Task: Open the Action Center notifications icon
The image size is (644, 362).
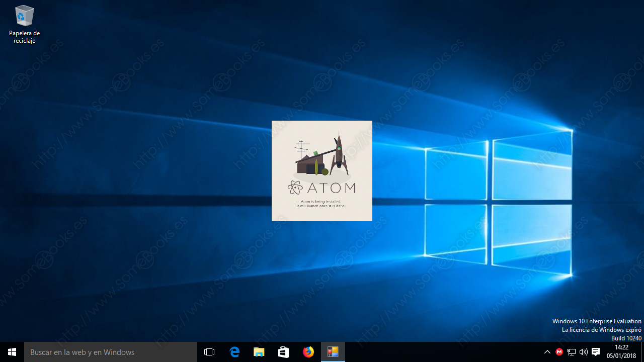Action: coord(596,352)
